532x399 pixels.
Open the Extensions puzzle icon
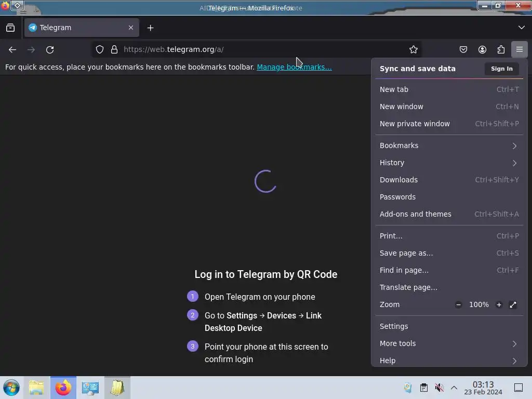point(501,49)
